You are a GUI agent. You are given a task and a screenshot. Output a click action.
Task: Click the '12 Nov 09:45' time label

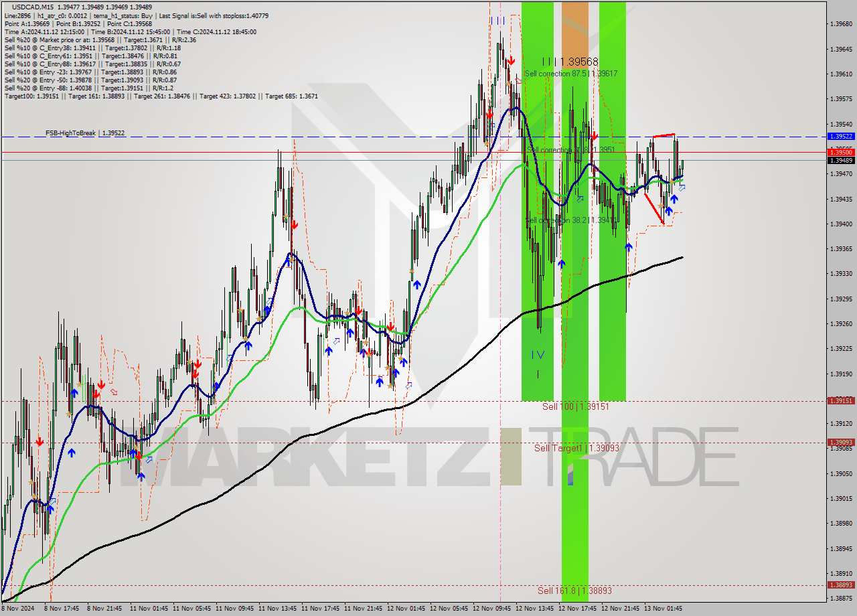491,609
